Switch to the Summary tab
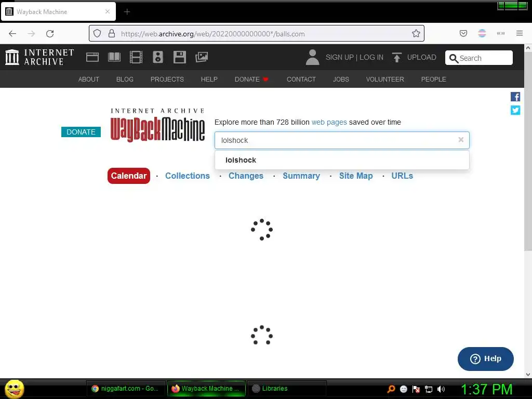The width and height of the screenshot is (532, 399). pyautogui.click(x=301, y=176)
